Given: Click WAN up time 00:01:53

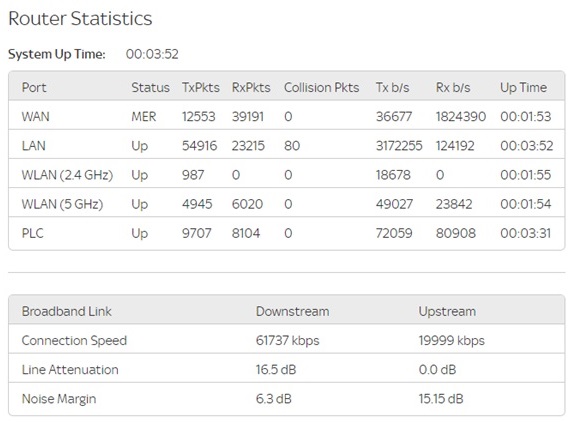Looking at the screenshot, I should pyautogui.click(x=525, y=117).
